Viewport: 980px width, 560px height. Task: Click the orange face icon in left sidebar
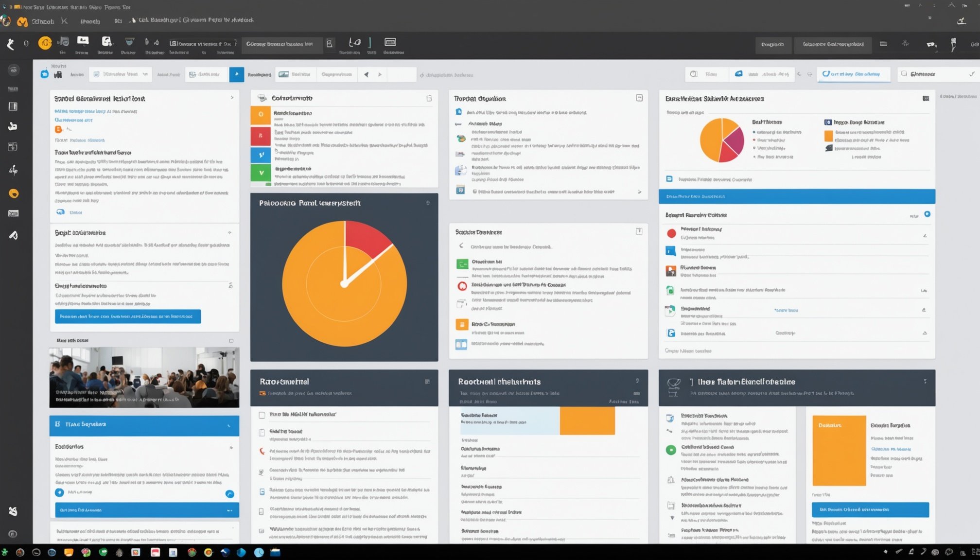[x=14, y=193]
